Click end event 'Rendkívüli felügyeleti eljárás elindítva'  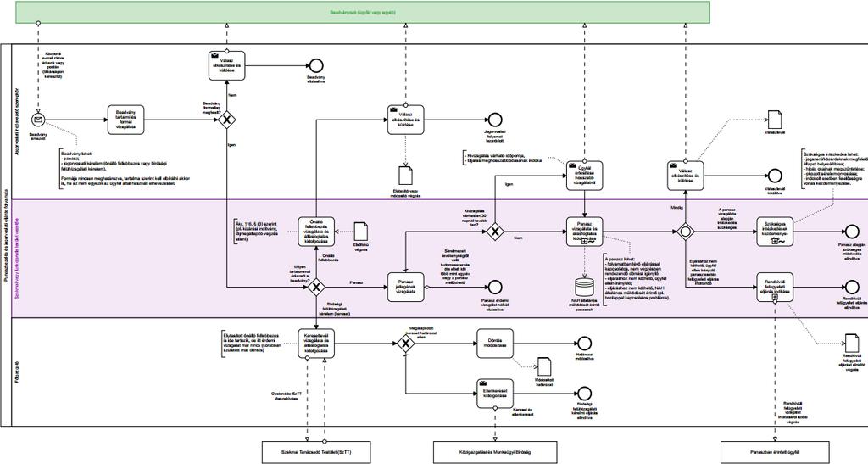click(853, 287)
